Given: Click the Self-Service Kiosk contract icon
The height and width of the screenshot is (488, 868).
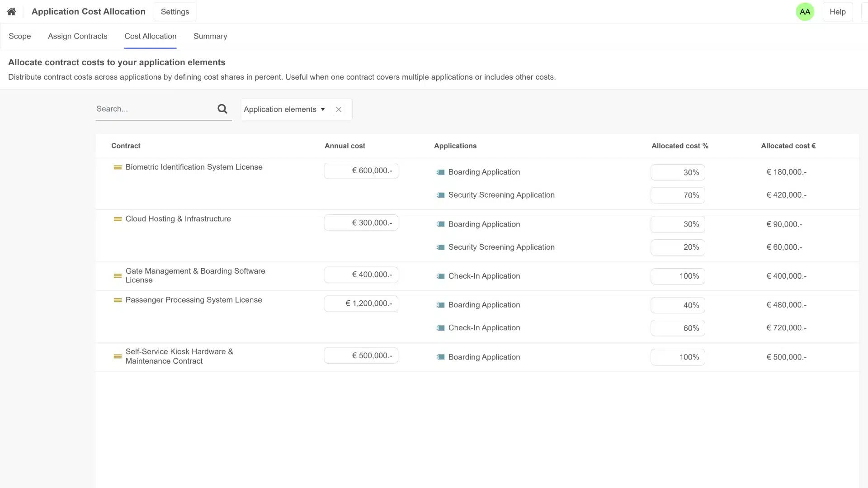Looking at the screenshot, I should click(x=118, y=356).
